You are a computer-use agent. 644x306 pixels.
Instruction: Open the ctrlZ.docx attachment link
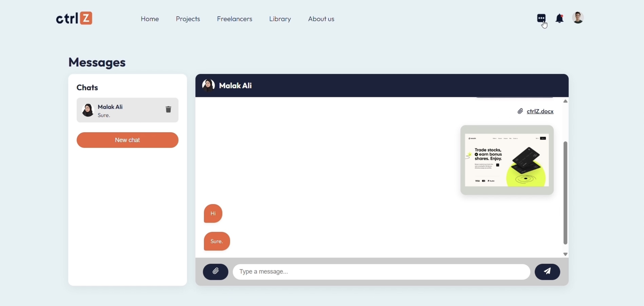click(x=540, y=111)
